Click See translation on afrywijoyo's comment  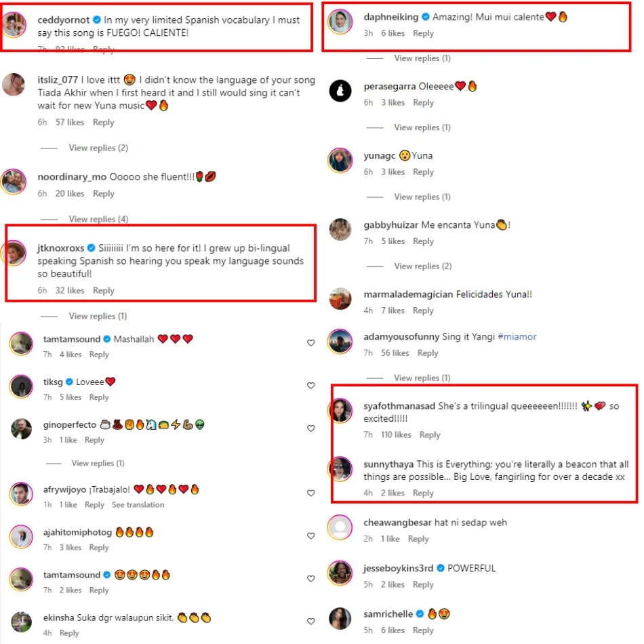coord(138,505)
